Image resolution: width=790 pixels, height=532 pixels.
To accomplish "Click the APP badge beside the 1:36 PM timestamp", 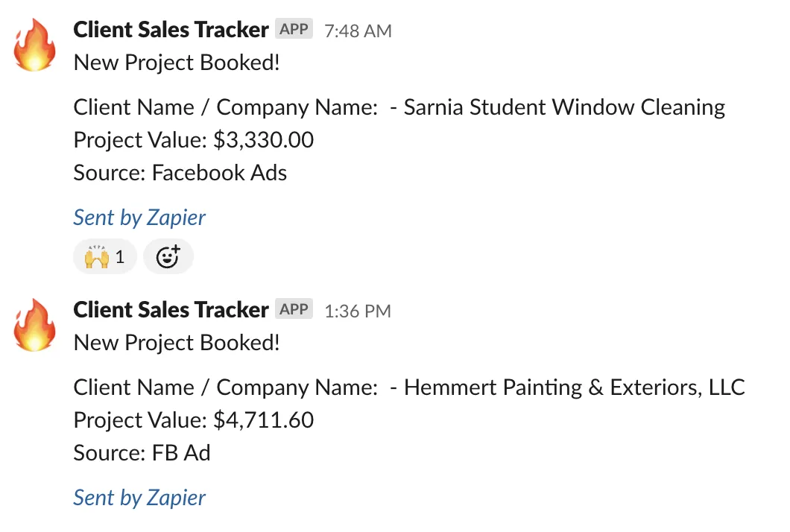I will (x=294, y=308).
